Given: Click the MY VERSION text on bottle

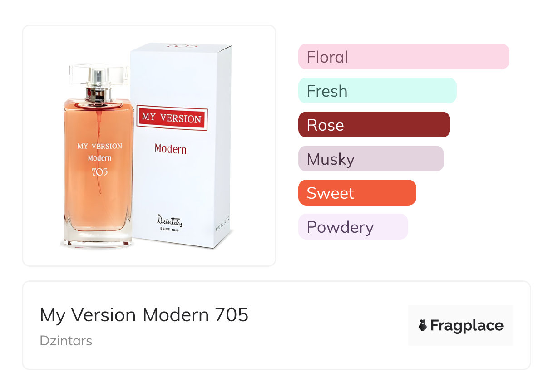Looking at the screenshot, I should pos(99,146).
